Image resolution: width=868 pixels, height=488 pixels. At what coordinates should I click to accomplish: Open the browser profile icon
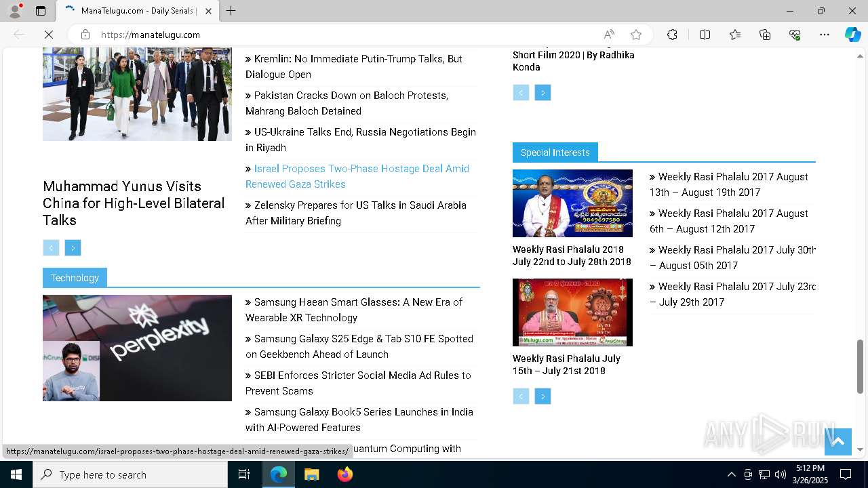(x=14, y=11)
